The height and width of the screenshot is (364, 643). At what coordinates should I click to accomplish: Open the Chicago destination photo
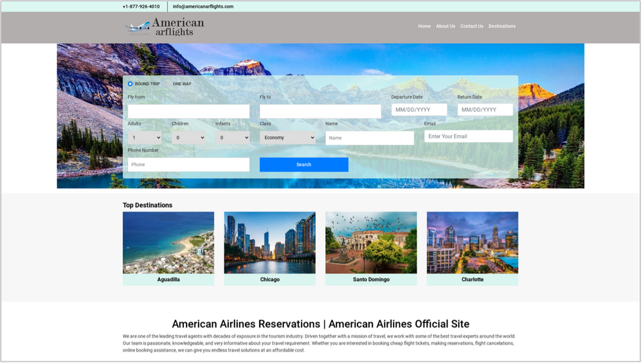(270, 243)
